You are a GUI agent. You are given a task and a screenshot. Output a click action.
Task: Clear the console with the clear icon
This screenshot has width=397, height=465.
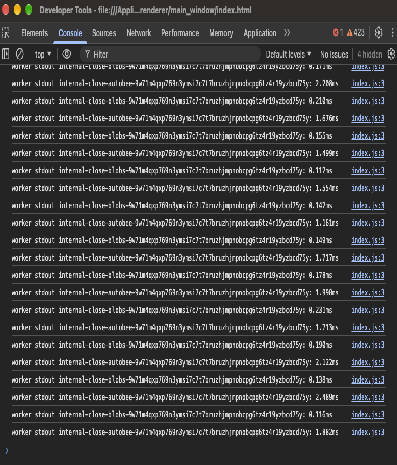coord(20,54)
